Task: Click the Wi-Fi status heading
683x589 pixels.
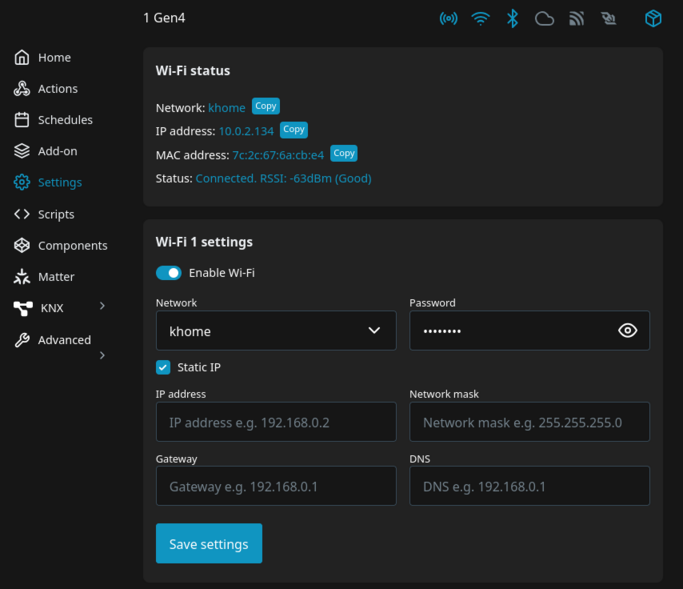Action: tap(193, 71)
